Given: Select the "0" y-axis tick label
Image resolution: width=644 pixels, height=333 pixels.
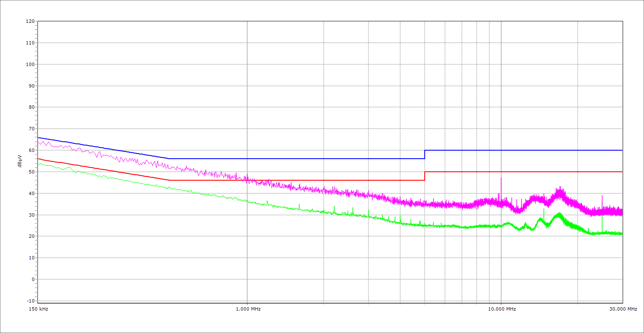Looking at the screenshot, I should [x=32, y=279].
